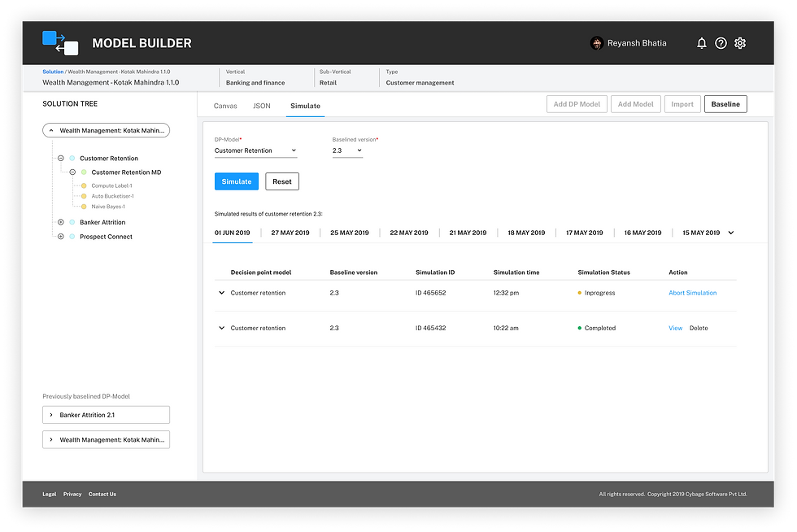
Task: Click Customer Retention MD green node dot
Action: pyautogui.click(x=84, y=172)
